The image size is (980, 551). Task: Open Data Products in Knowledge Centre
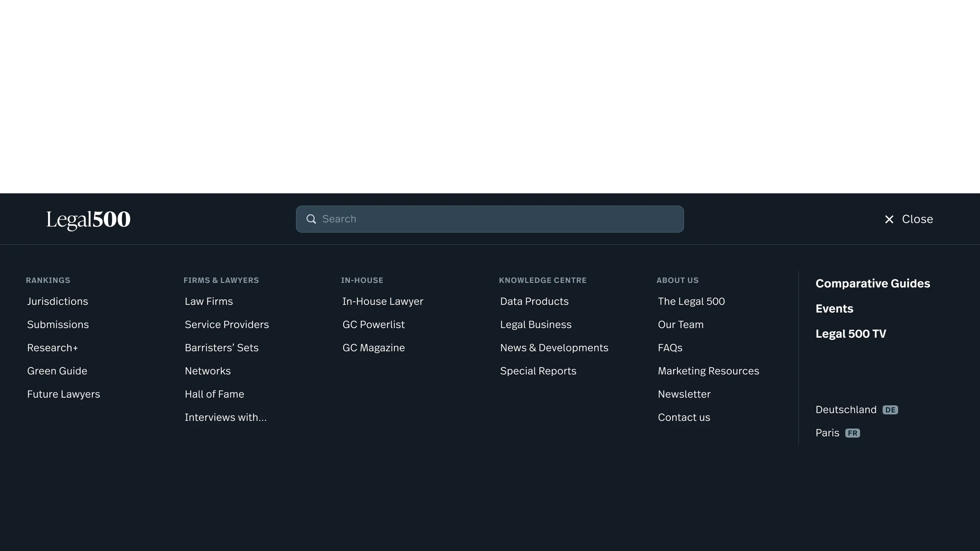(x=534, y=301)
